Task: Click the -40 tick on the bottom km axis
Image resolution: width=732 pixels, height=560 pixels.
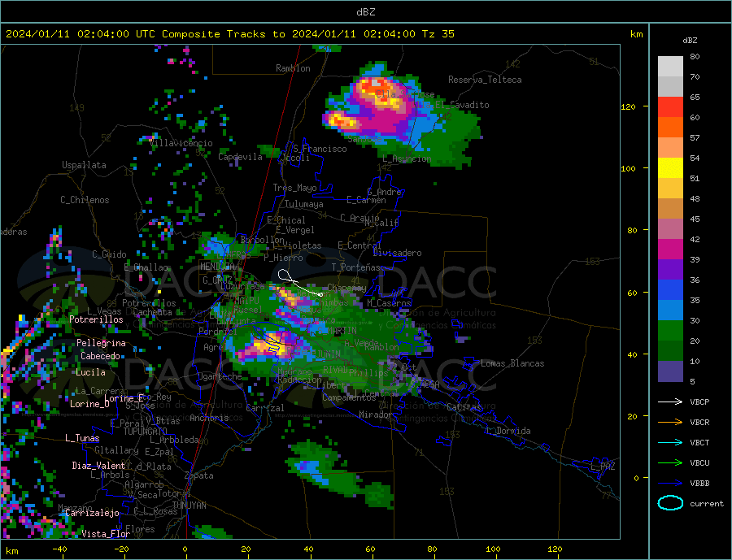Action: 59,549
